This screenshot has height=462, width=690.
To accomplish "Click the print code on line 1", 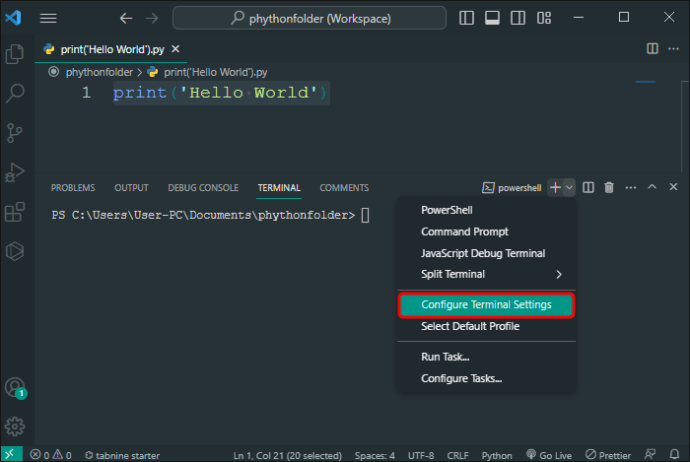I will 220,93.
